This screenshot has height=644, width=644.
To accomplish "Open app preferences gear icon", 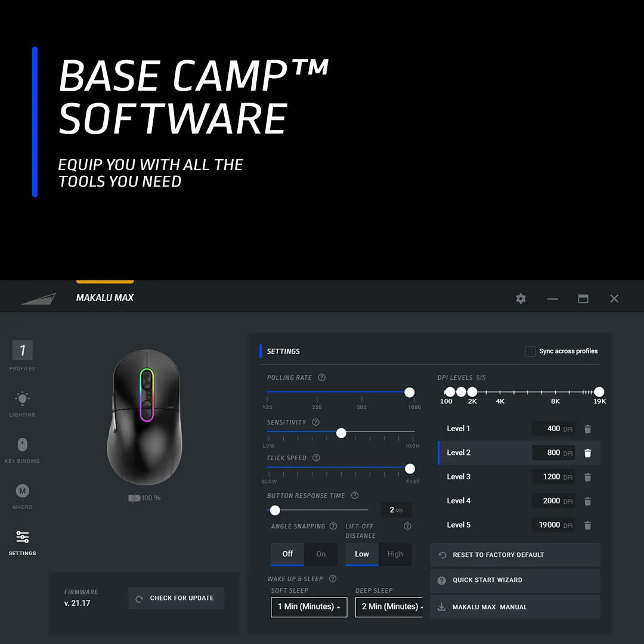I will click(521, 299).
